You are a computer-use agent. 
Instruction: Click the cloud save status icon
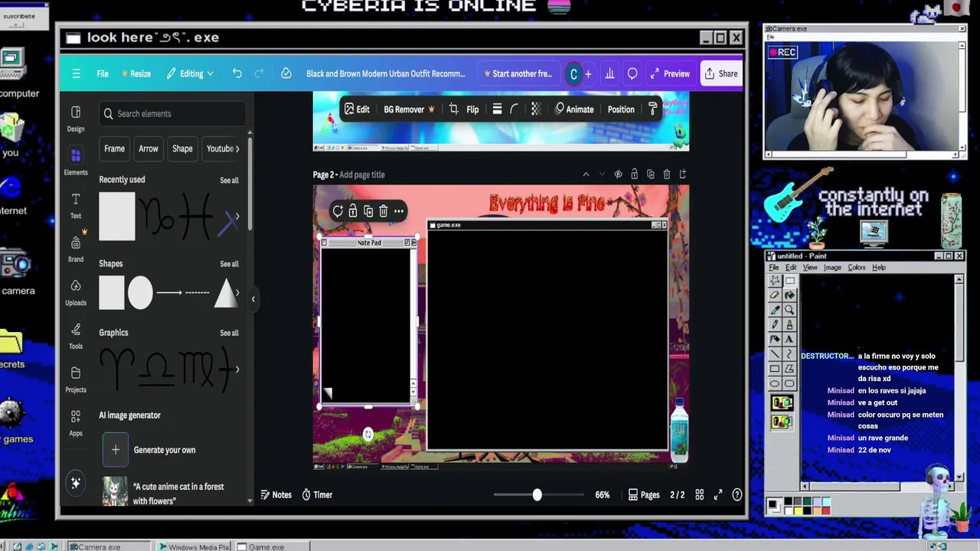(286, 73)
